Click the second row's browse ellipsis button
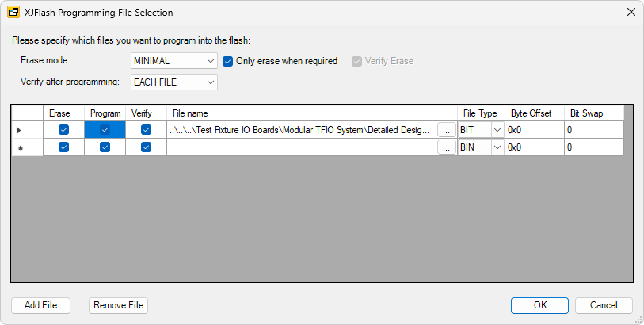 [x=447, y=147]
